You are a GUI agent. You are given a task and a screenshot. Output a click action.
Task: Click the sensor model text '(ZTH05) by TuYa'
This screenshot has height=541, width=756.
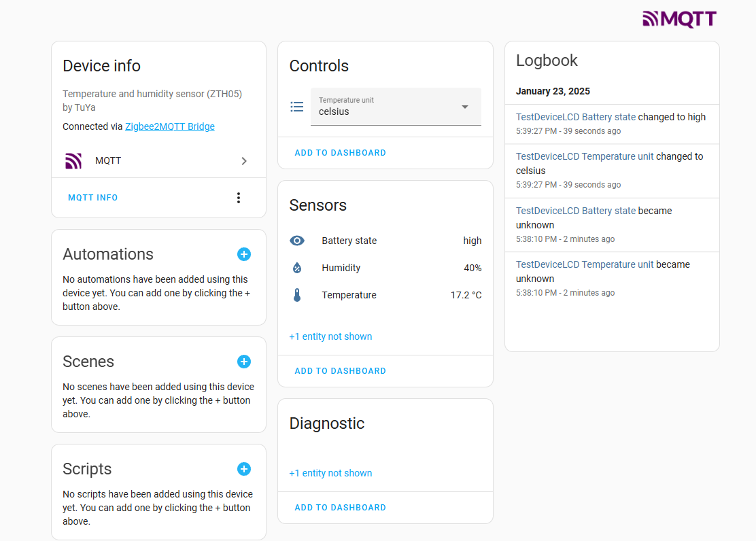152,101
